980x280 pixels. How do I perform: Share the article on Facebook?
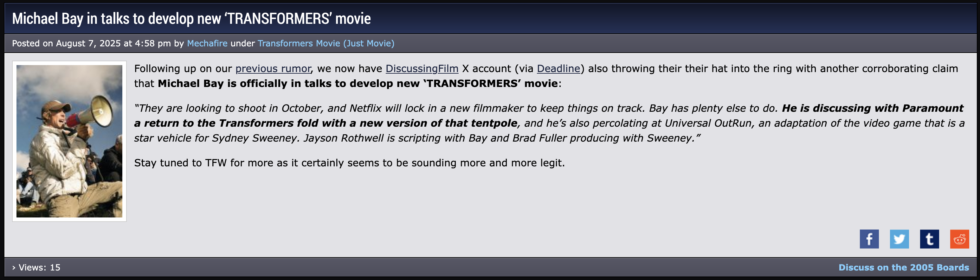coord(869,239)
